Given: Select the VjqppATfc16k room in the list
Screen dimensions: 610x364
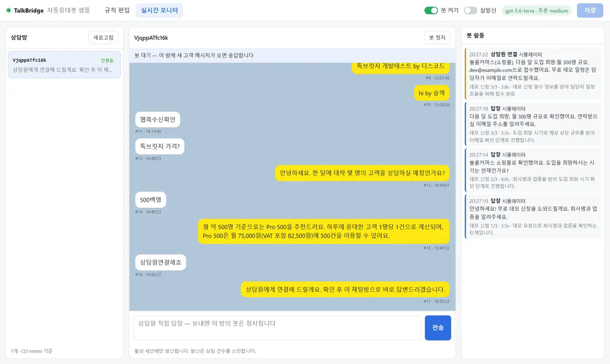Looking at the screenshot, I should pos(64,65).
